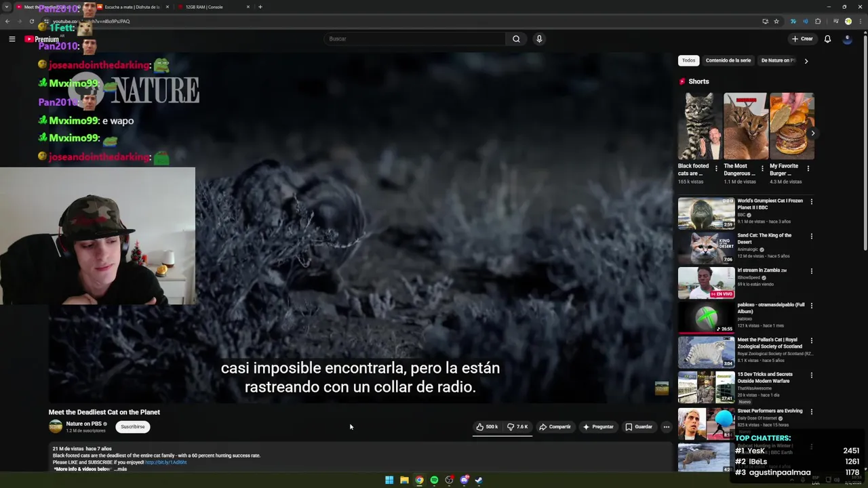
Task: Open Black footed cats short thumbnail
Action: (x=700, y=126)
